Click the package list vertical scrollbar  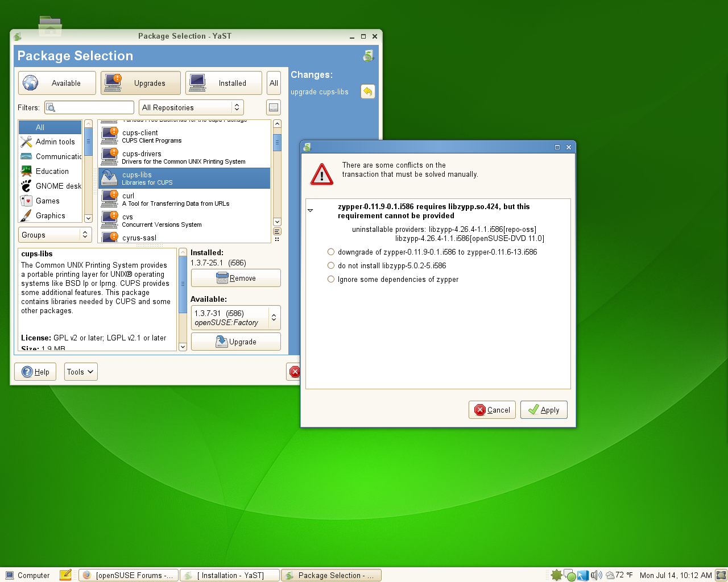click(277, 173)
